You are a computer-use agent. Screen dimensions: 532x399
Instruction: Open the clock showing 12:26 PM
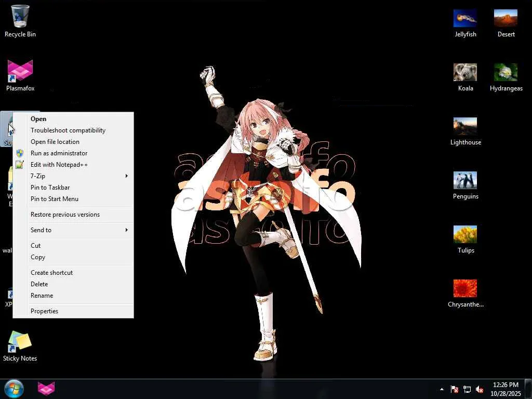(x=506, y=389)
